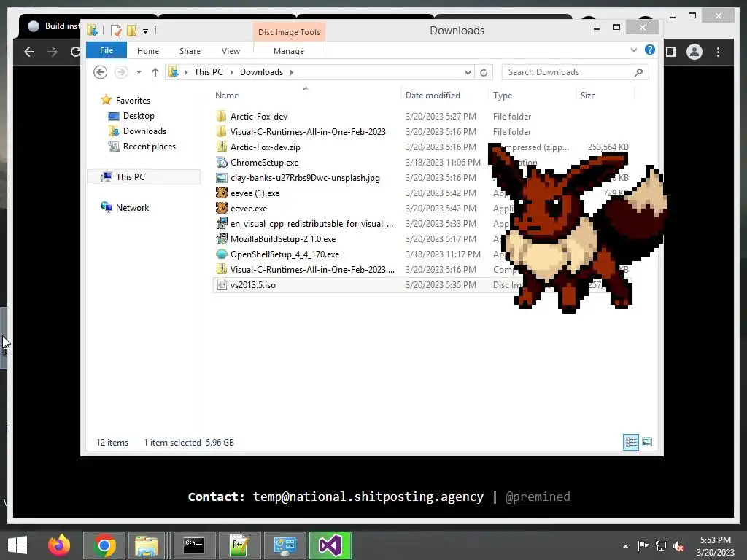Select the Arctic-Fox-dev folder icon

point(221,116)
